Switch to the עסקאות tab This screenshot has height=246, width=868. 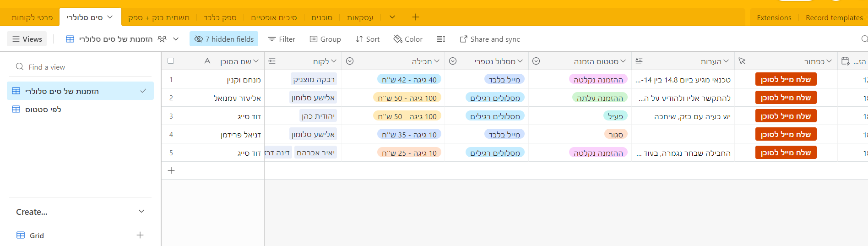coord(360,17)
